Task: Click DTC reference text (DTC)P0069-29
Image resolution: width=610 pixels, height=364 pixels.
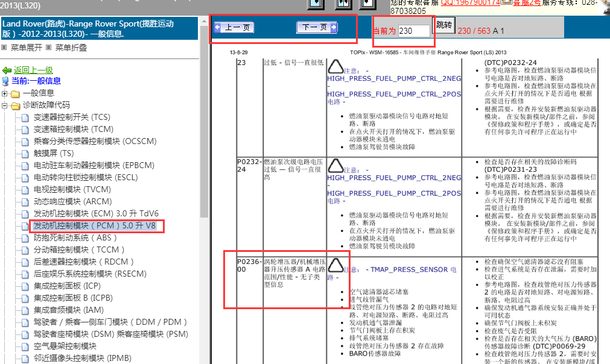Action: [x=559, y=346]
